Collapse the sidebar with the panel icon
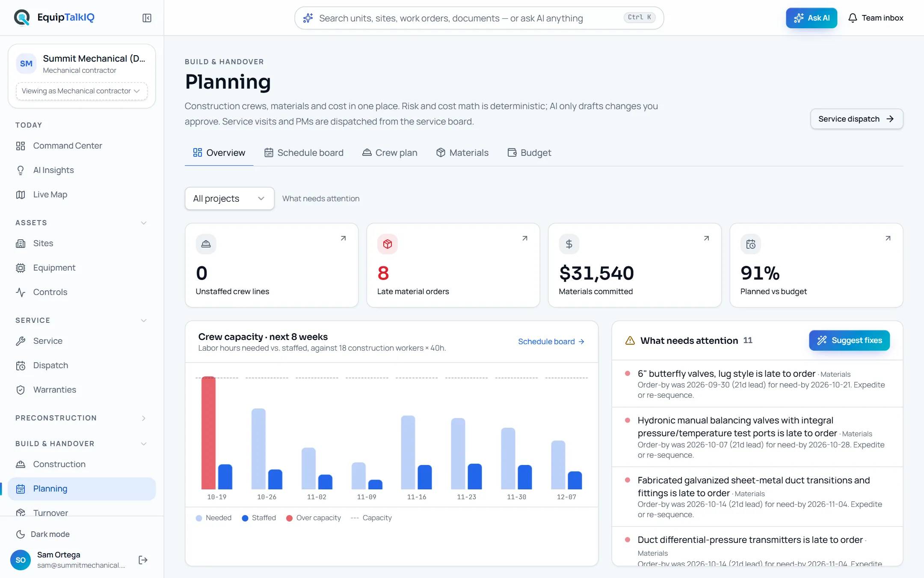Image resolution: width=924 pixels, height=578 pixels. point(147,18)
